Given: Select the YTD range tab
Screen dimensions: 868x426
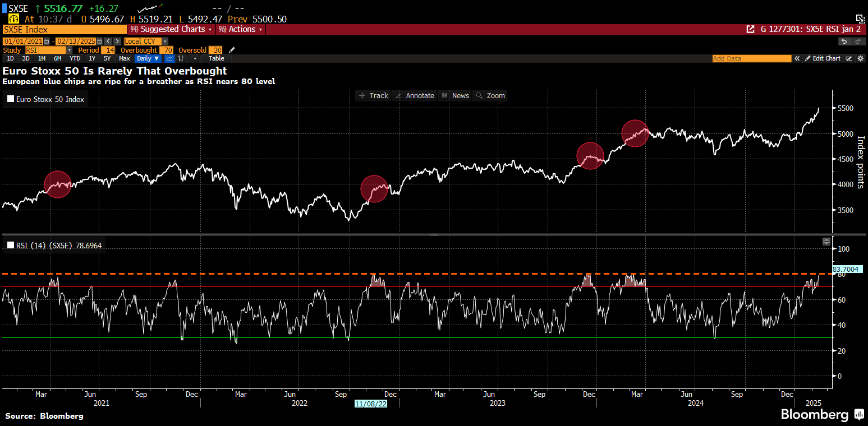Looking at the screenshot, I should (75, 58).
